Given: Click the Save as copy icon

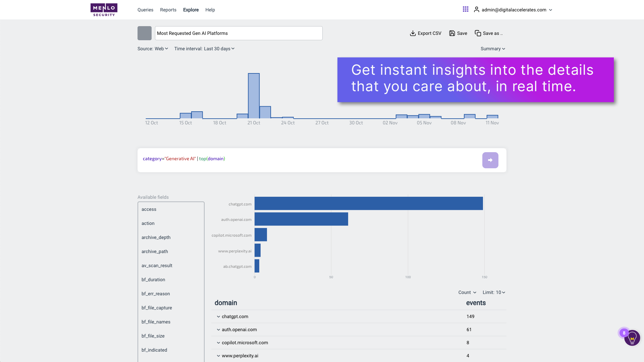Looking at the screenshot, I should tap(478, 33).
